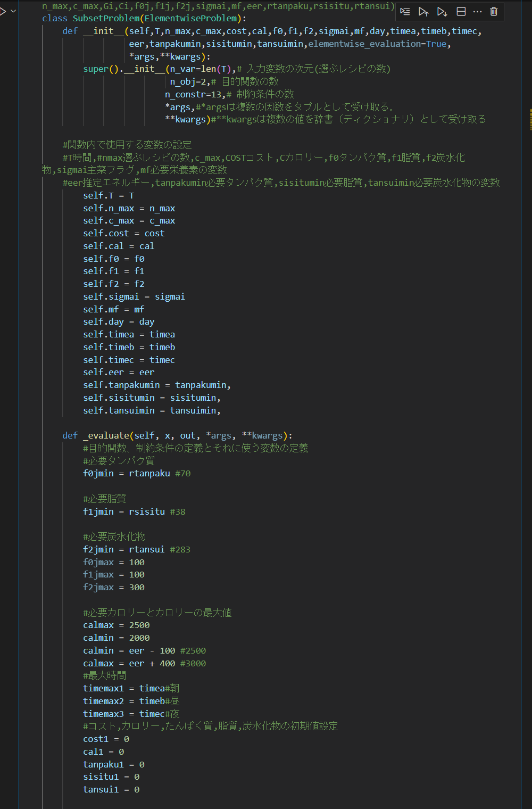Click the run-cell-and-above toolbar icon
The image size is (532, 809).
pos(423,11)
